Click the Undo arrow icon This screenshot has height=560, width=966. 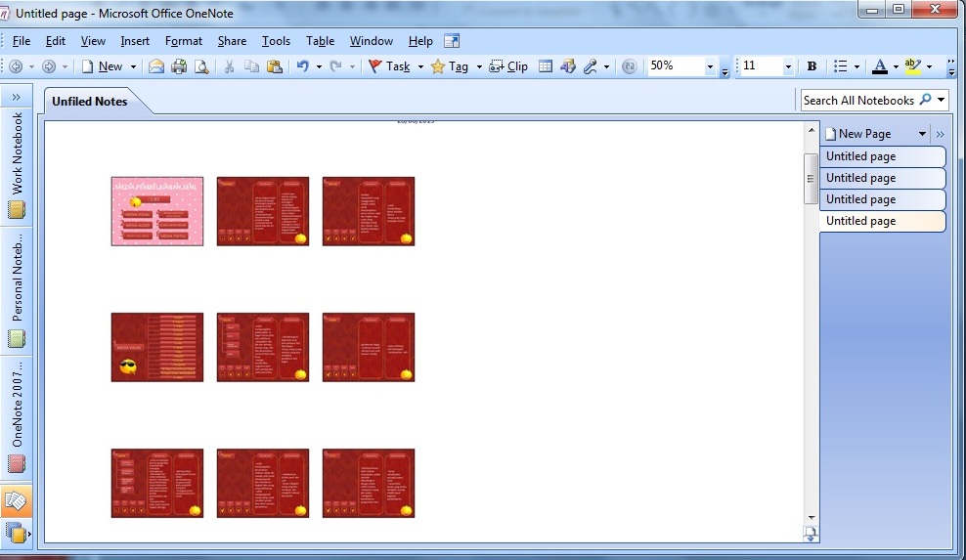pyautogui.click(x=302, y=65)
